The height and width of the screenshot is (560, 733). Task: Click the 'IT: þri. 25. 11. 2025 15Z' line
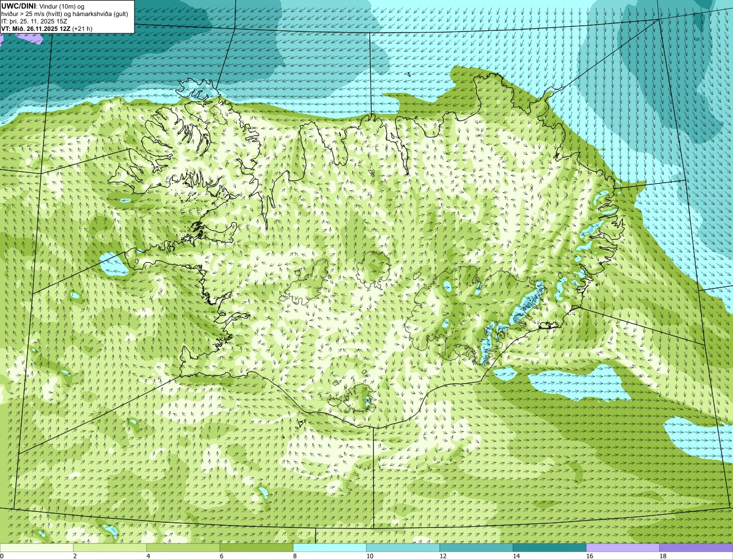(x=34, y=21)
